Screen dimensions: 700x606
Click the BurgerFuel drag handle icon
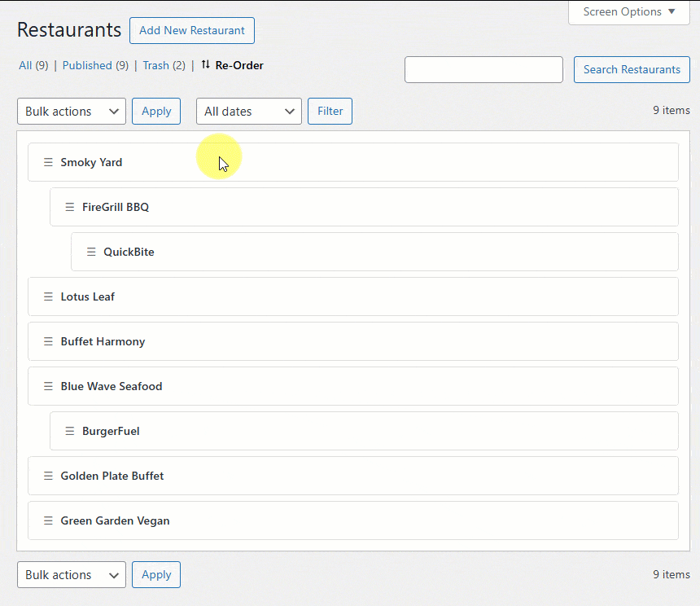(70, 431)
